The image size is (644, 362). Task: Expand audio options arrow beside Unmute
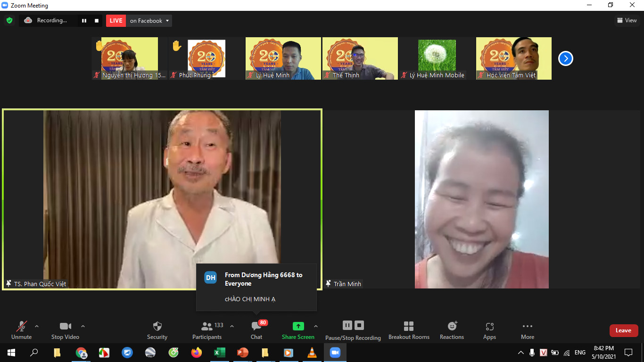click(x=37, y=326)
